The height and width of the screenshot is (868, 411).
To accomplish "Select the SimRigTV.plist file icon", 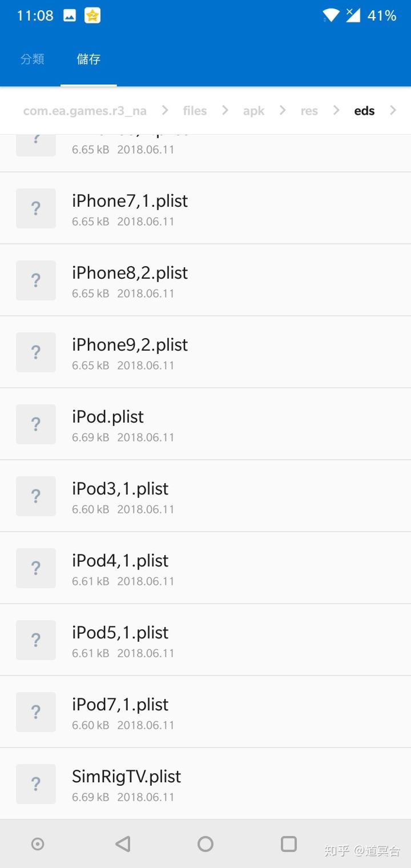I will pyautogui.click(x=36, y=784).
